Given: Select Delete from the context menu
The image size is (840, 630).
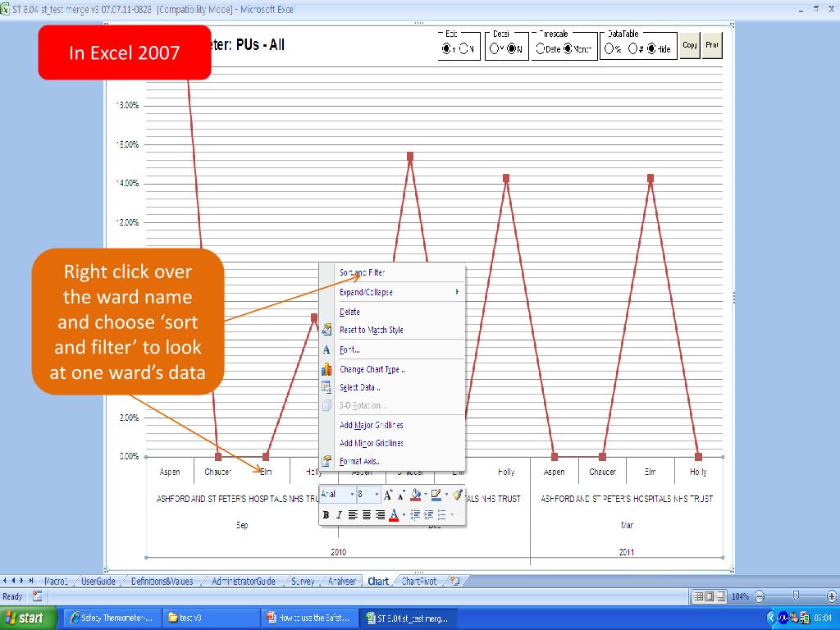Looking at the screenshot, I should 392,312.
